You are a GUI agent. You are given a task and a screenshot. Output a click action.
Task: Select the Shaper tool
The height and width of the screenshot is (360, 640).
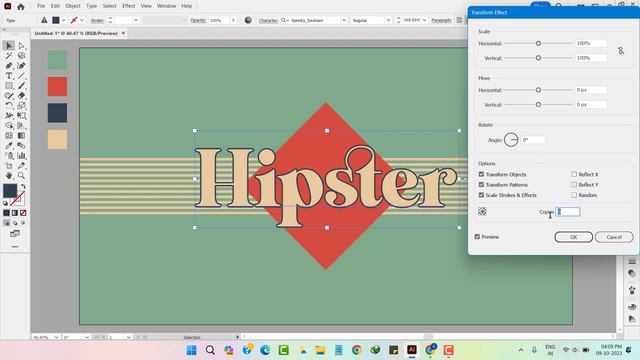point(9,96)
